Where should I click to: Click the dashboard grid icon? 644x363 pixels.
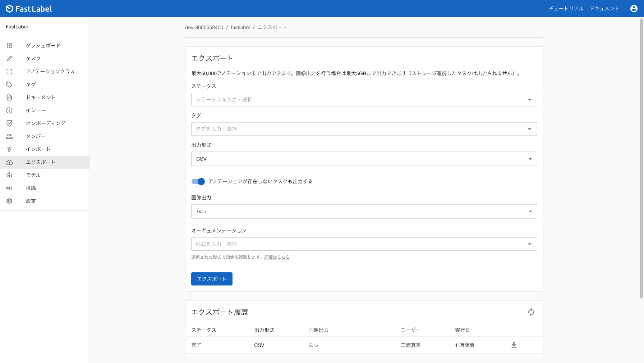tap(9, 46)
